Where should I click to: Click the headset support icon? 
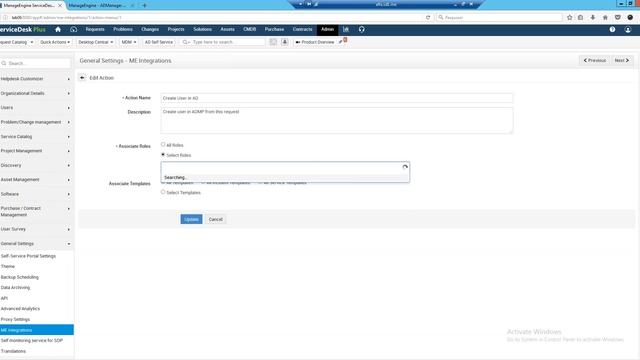coord(362,29)
